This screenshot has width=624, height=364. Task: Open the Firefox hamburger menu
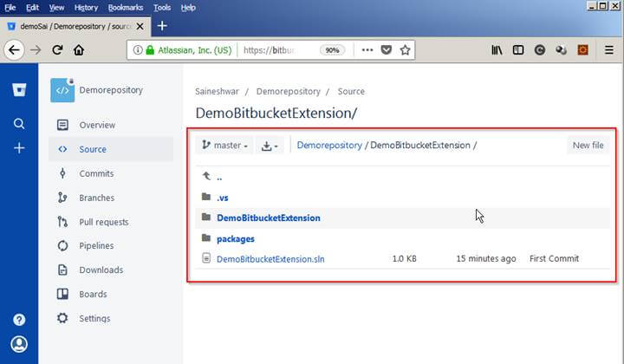click(608, 50)
